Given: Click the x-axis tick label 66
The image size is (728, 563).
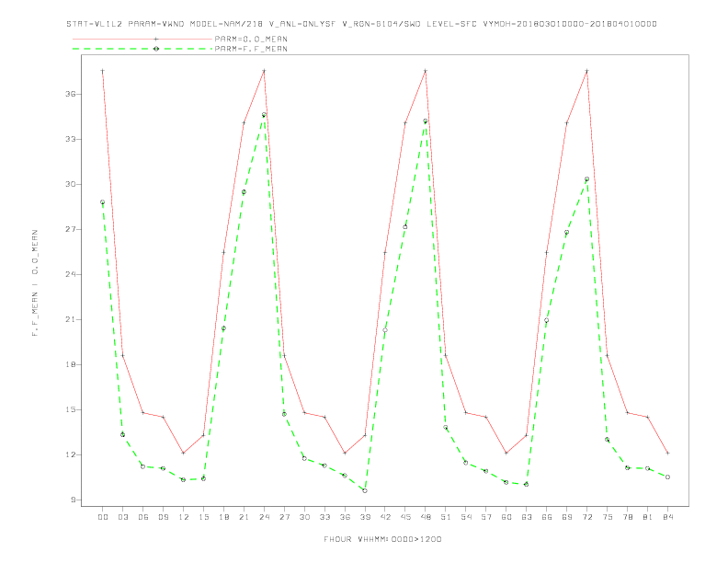Looking at the screenshot, I should (547, 517).
